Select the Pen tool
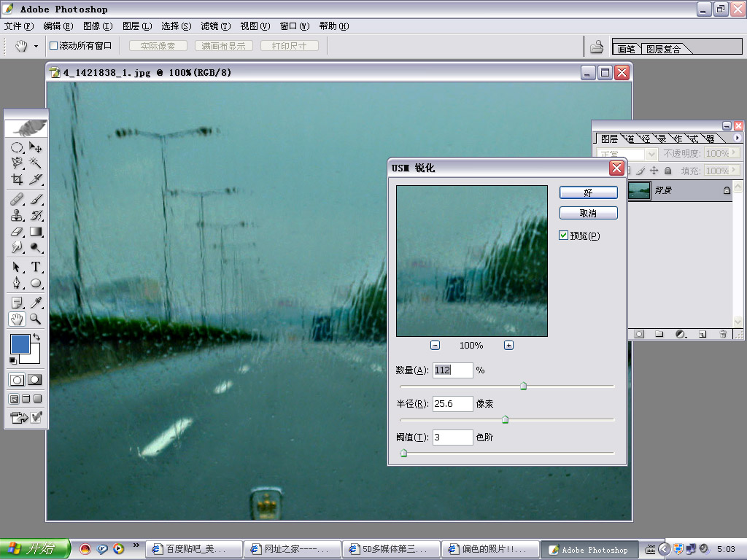 [17, 283]
